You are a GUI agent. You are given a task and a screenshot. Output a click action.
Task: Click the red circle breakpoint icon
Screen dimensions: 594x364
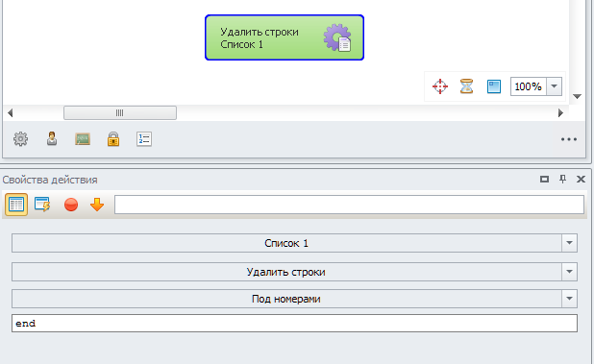tap(71, 205)
